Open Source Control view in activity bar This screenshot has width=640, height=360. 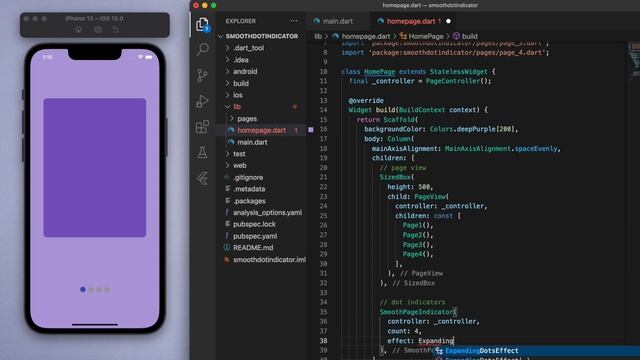[x=202, y=76]
